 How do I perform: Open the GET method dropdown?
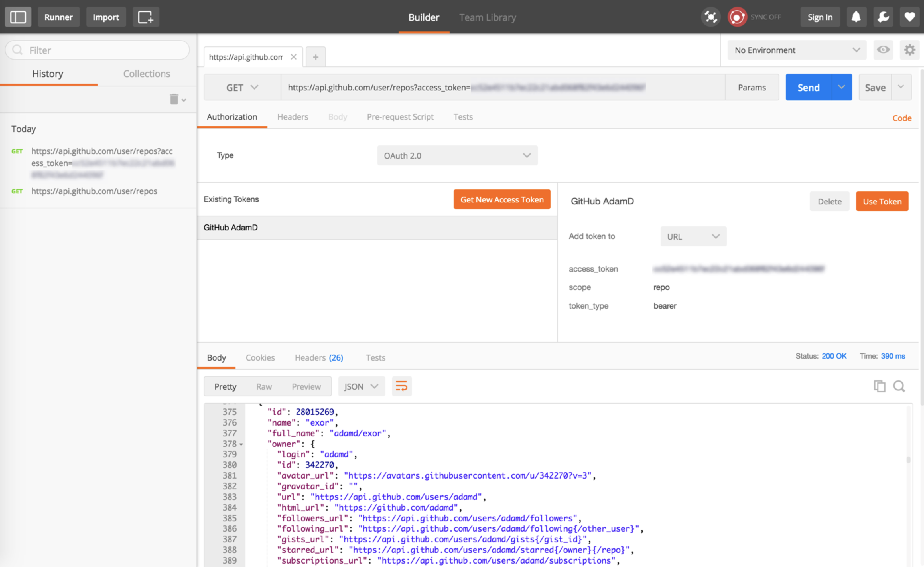tap(242, 87)
